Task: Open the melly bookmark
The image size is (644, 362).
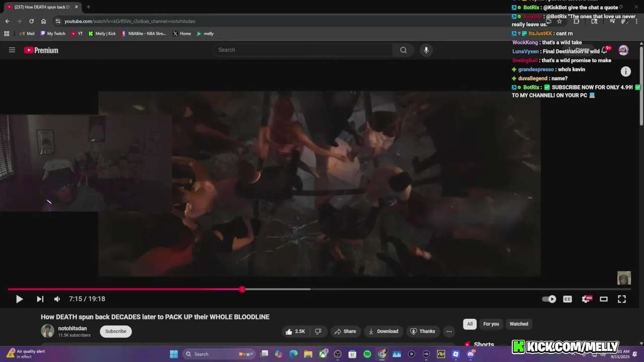Action: pyautogui.click(x=205, y=34)
